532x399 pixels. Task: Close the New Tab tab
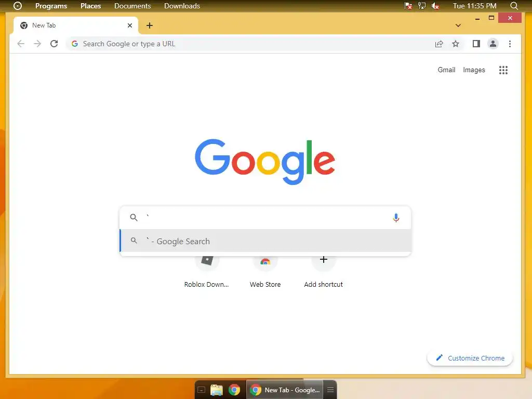pos(129,25)
